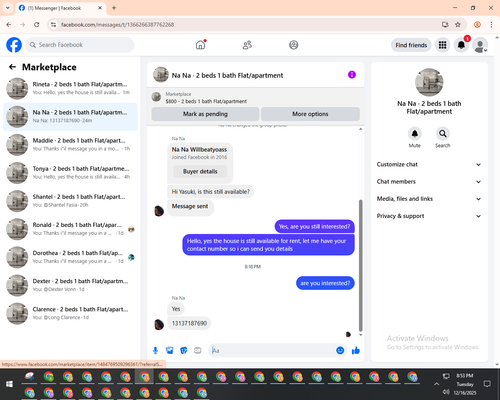This screenshot has height=400, width=500.
Task: Click the chat scrollbar down arrow
Action: pos(360,335)
